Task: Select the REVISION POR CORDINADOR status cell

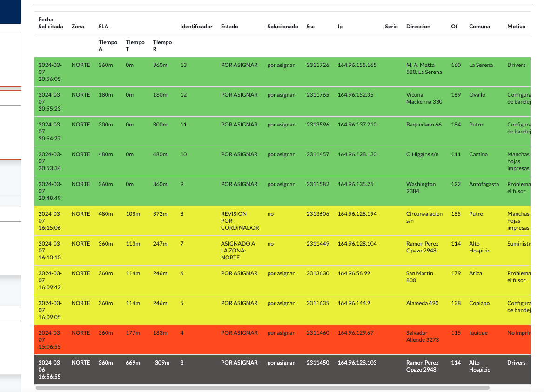Action: [240, 221]
